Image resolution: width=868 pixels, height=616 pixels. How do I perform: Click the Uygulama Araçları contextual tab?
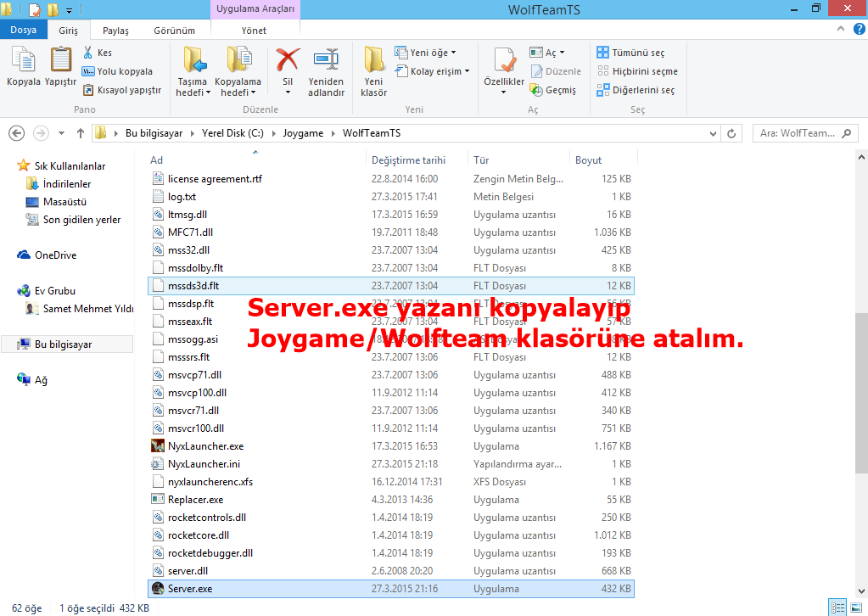pyautogui.click(x=255, y=8)
